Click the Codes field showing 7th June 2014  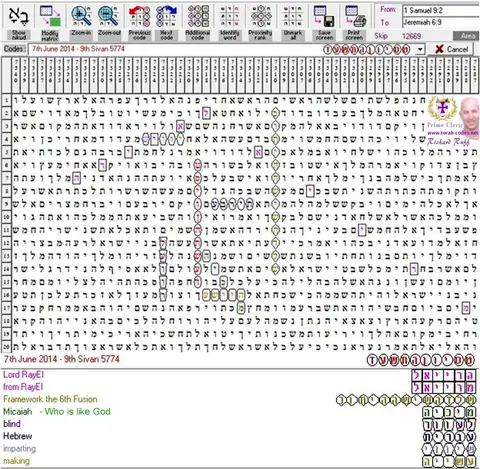[x=222, y=49]
